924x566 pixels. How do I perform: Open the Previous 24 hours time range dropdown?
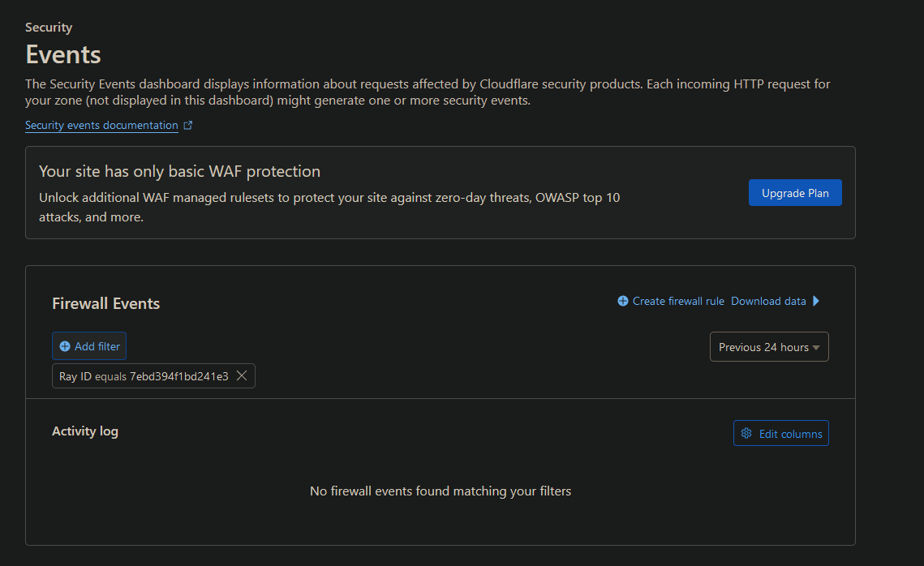[x=769, y=346]
